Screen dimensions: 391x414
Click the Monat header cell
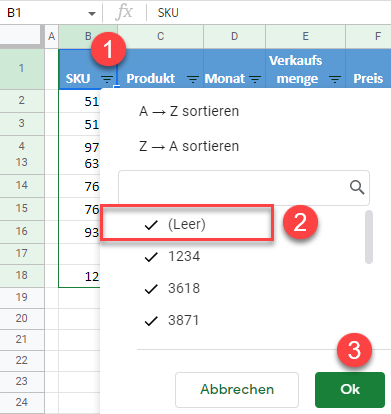point(234,69)
